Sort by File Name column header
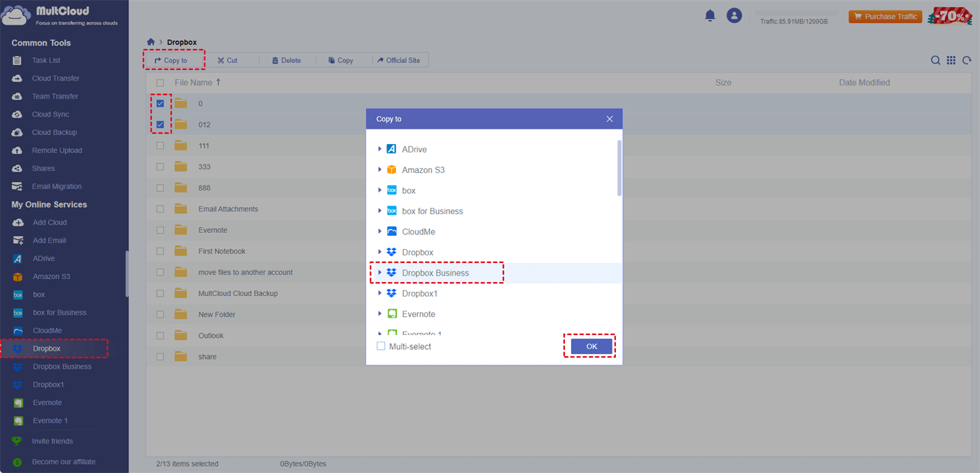 point(198,83)
